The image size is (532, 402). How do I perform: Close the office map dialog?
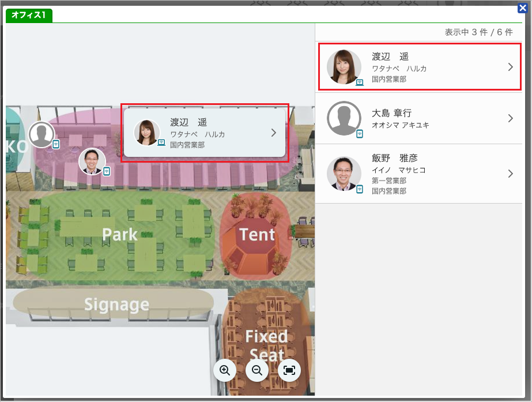point(523,8)
